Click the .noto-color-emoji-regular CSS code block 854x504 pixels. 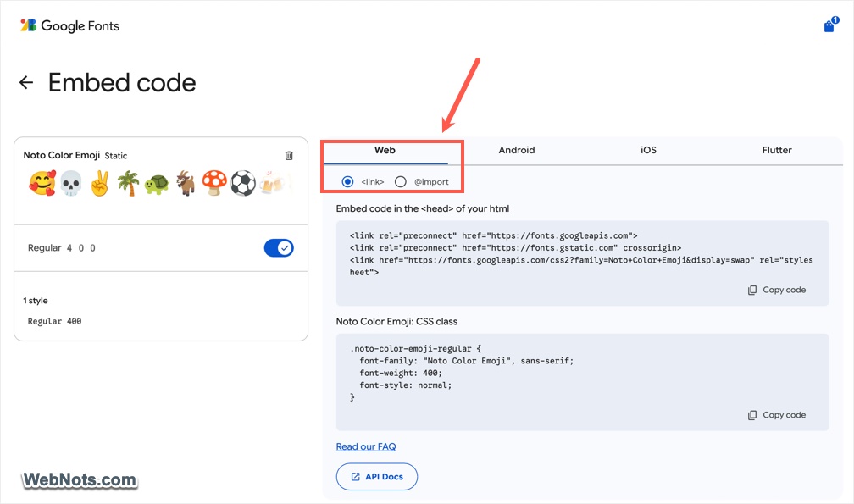582,382
